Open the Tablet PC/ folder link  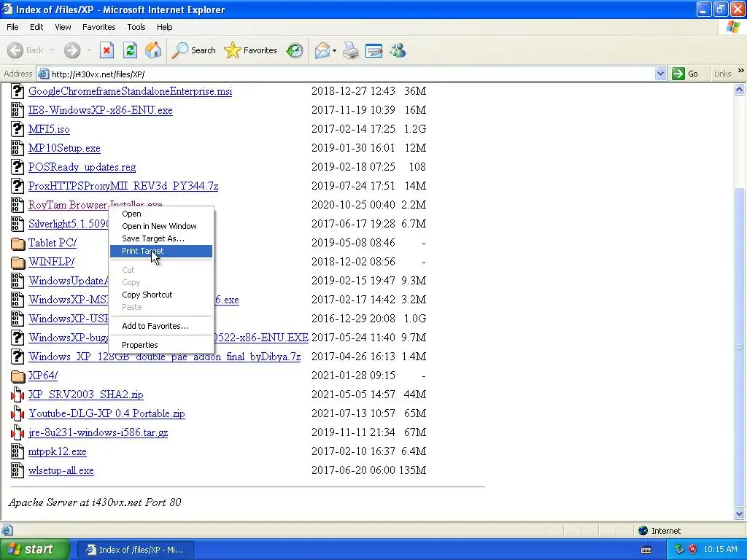point(53,243)
